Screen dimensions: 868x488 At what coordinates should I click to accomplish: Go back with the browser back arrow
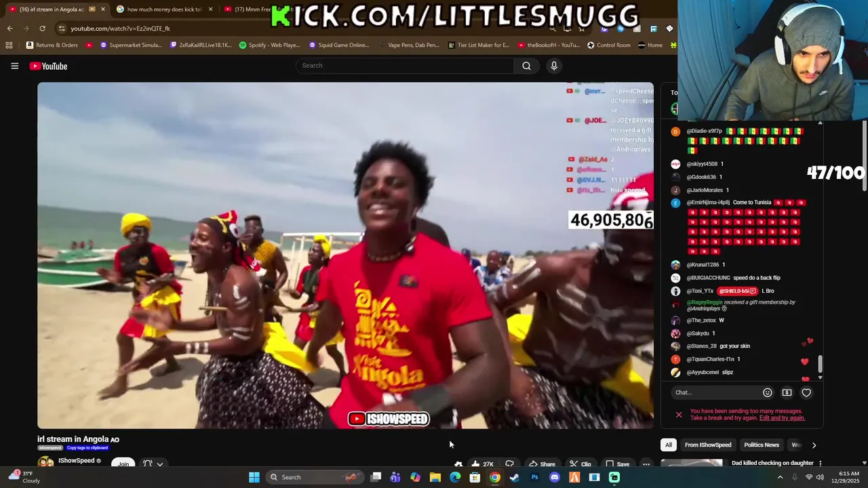[9, 28]
